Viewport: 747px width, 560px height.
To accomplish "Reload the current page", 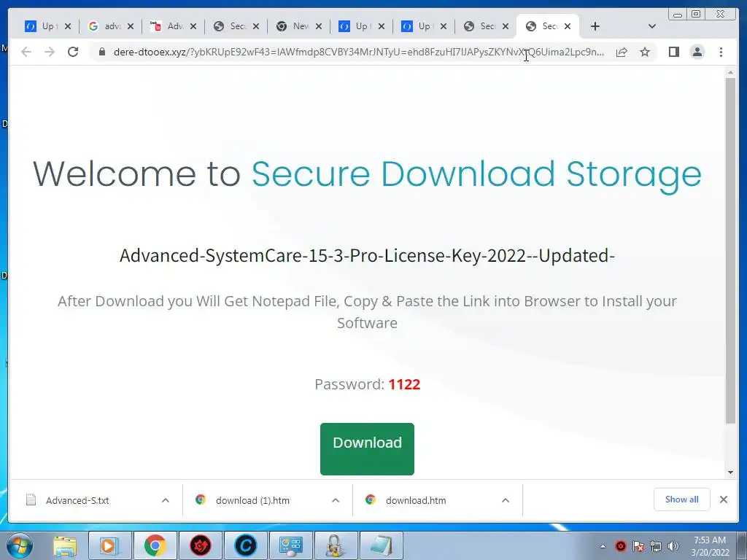I will tap(73, 52).
